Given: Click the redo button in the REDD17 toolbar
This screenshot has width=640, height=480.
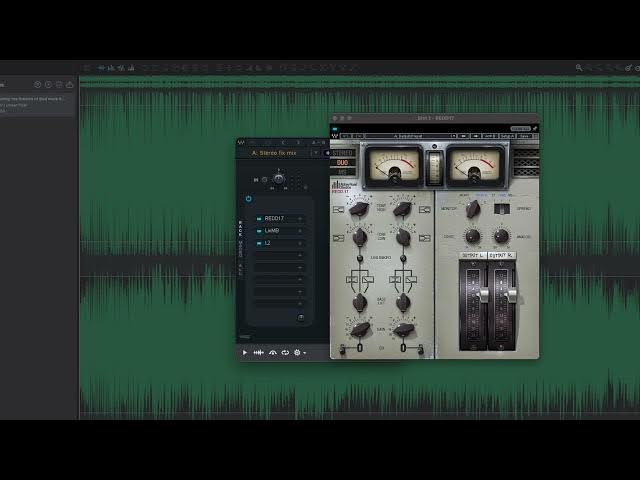Looking at the screenshot, I should click(x=358, y=136).
